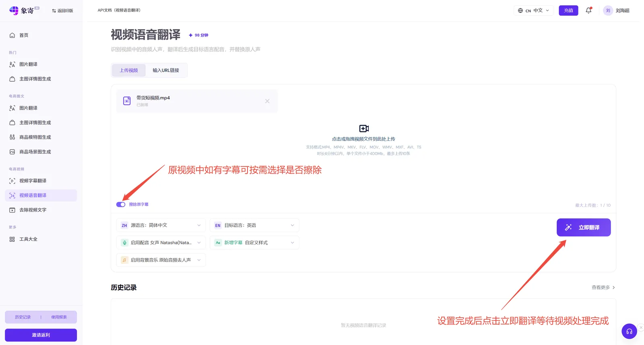Screen dimensions: 644x345
Task: Open the 启用配音 女声 Natasha dropdown
Action: coord(161,242)
